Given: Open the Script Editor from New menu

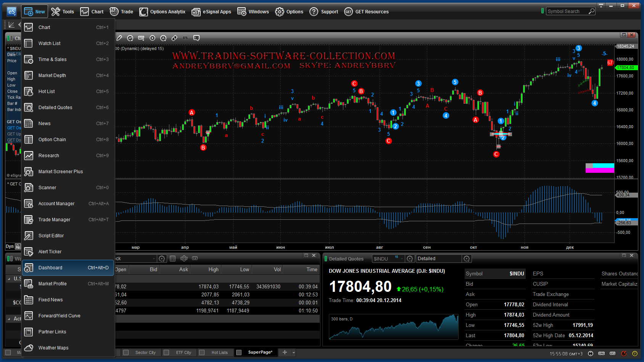Looking at the screenshot, I should click(x=51, y=236).
